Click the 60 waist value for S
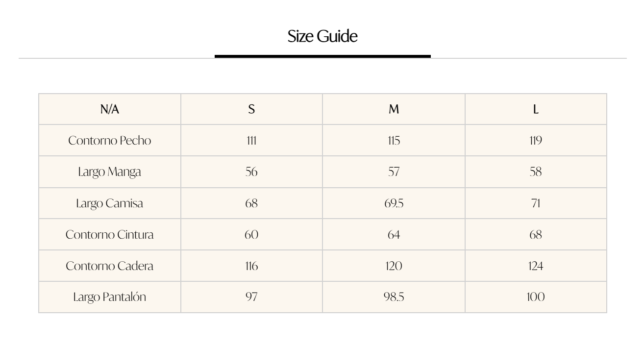This screenshot has height=347, width=644. point(251,235)
